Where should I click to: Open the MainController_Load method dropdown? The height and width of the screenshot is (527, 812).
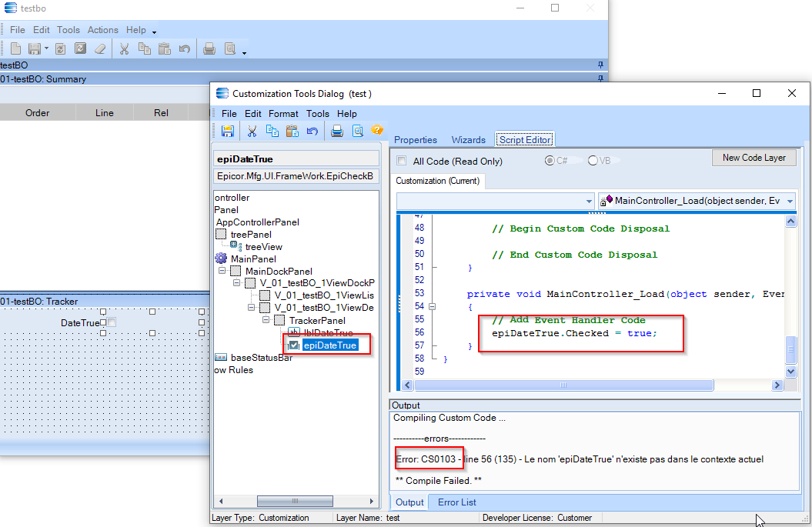tap(697, 201)
